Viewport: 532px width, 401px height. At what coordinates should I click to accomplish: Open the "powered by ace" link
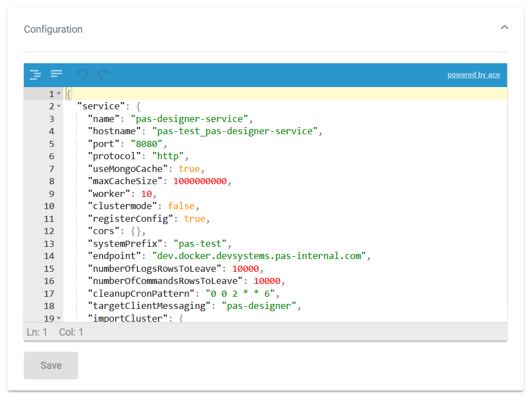point(473,75)
